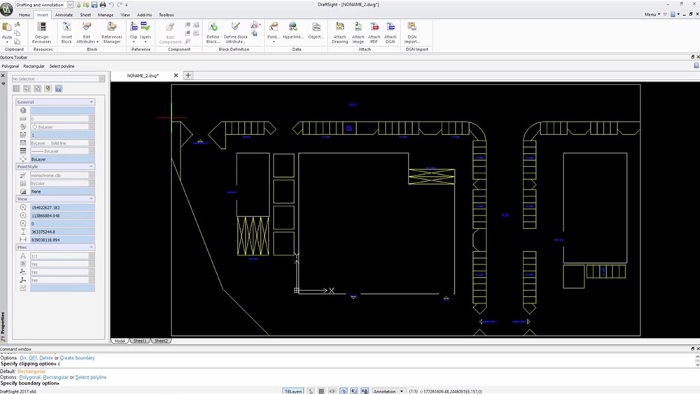Toggle the grid display button in status bar
Viewport: 700px width, 394px height.
(321, 391)
